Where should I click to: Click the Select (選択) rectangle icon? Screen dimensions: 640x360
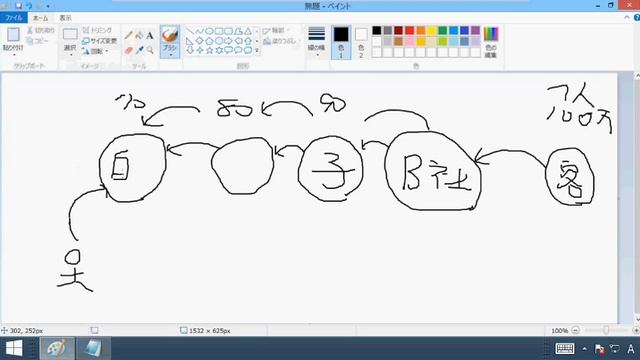[70, 34]
